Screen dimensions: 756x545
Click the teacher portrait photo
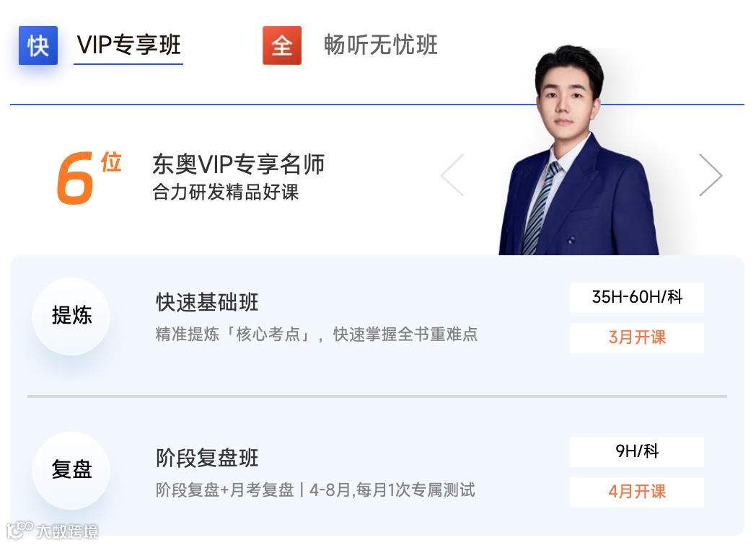point(579,151)
